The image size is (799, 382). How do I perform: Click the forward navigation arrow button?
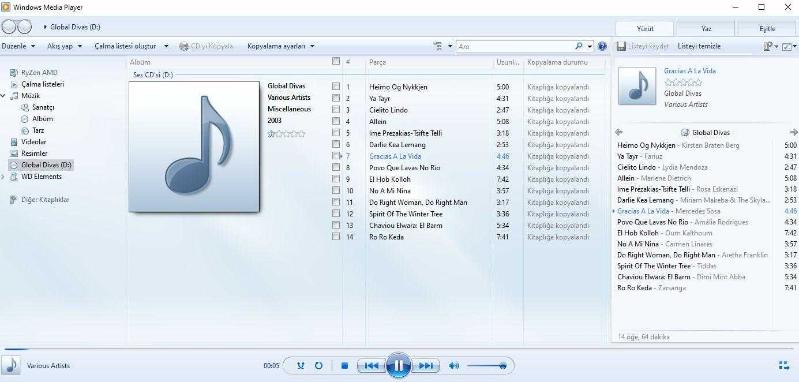(x=24, y=26)
